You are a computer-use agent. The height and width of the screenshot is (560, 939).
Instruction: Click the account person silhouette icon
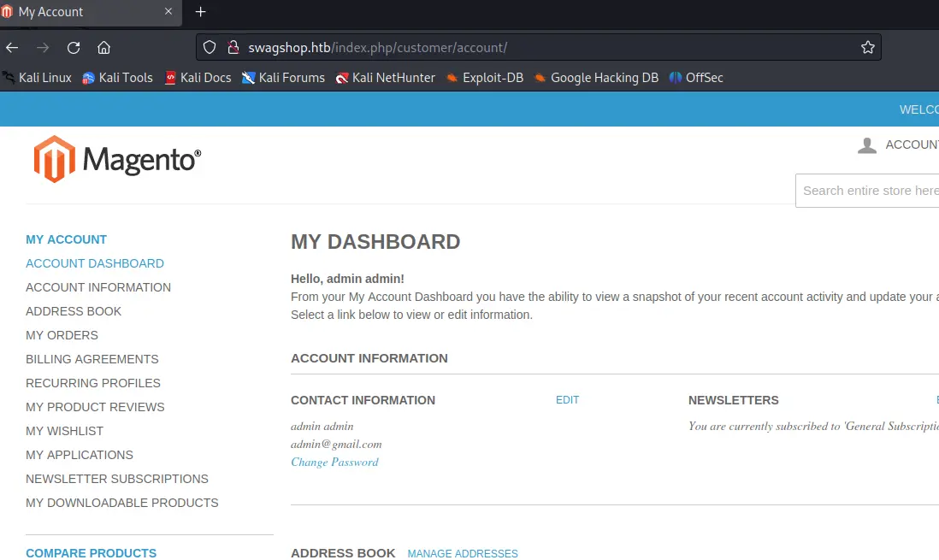pyautogui.click(x=867, y=145)
